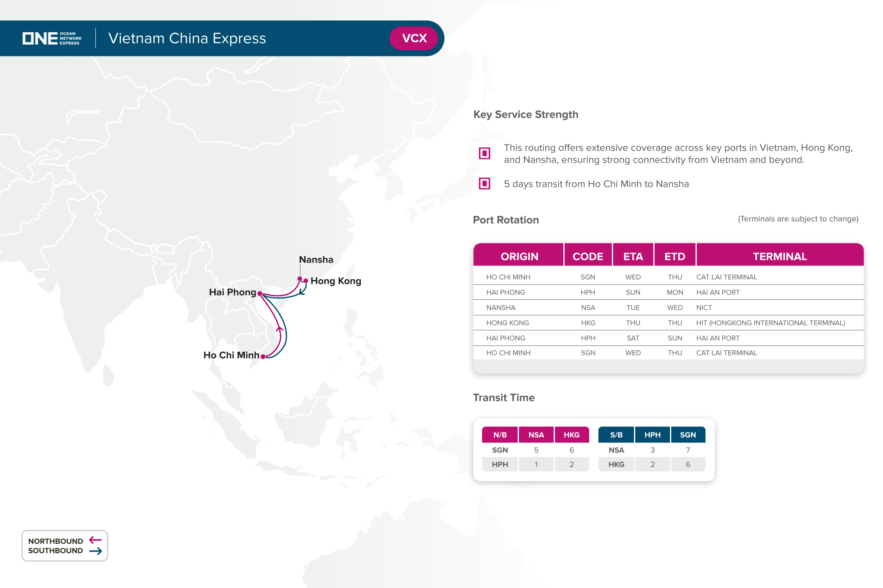Image resolution: width=883 pixels, height=588 pixels.
Task: Click the VCX service code badge
Action: click(x=414, y=38)
